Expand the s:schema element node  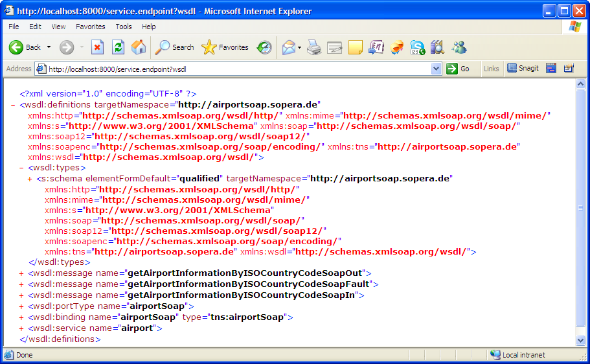click(x=30, y=178)
